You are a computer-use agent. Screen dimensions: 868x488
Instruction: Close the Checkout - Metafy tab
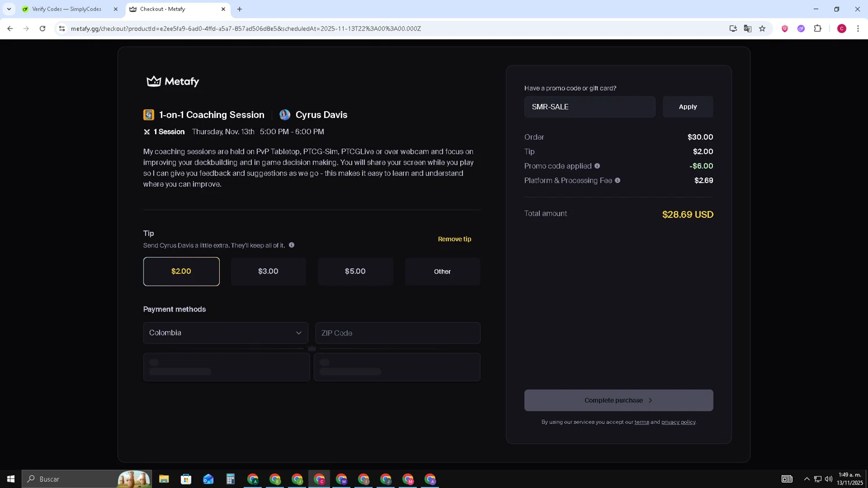point(223,9)
